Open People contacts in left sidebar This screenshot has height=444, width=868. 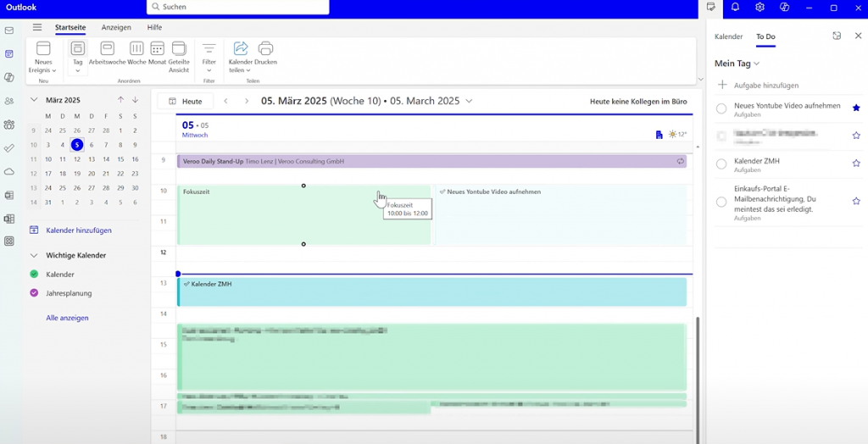(8, 101)
